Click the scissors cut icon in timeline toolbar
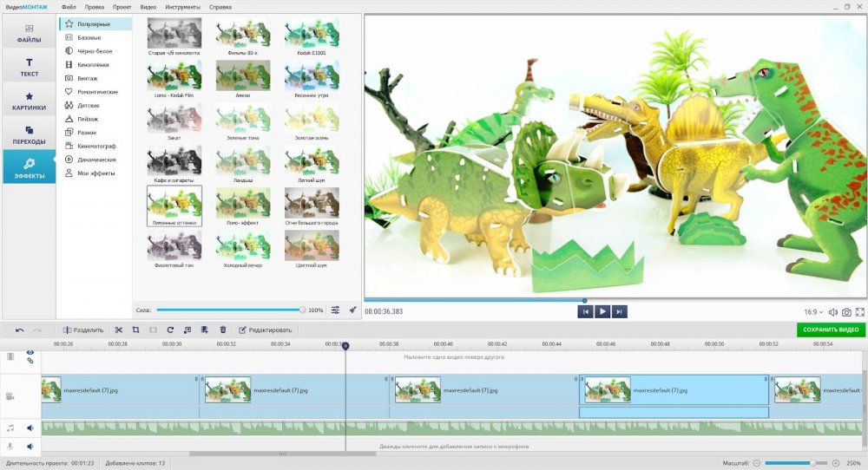The image size is (868, 470). point(119,330)
